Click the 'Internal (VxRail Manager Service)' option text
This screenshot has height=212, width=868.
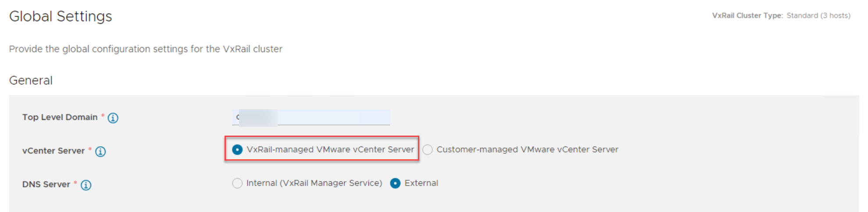(x=314, y=183)
